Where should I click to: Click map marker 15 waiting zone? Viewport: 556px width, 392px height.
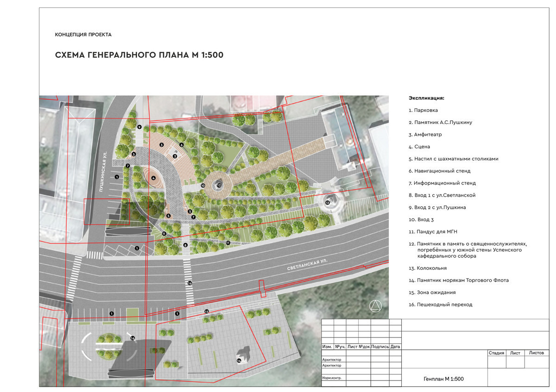click(x=207, y=311)
